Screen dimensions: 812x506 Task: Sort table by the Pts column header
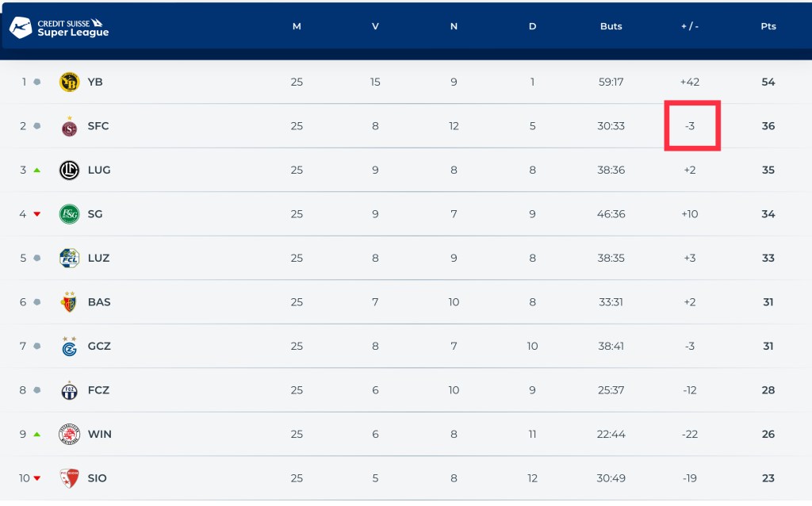[768, 26]
